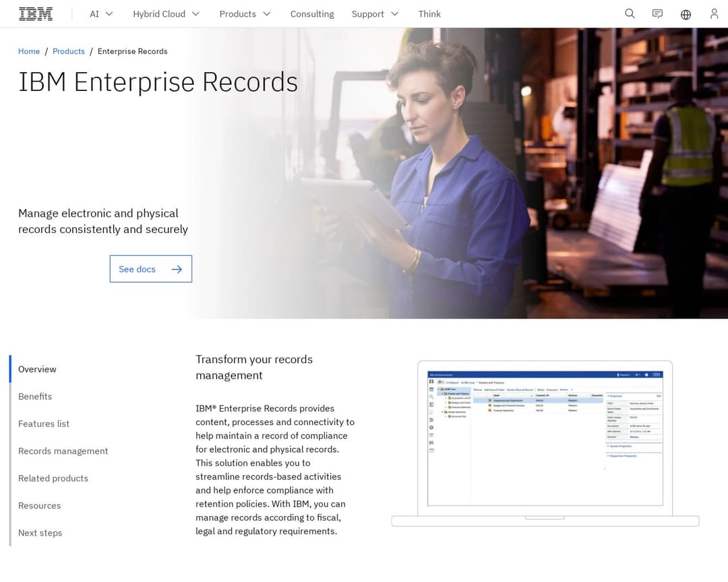Open the Products dropdown menu

click(244, 13)
